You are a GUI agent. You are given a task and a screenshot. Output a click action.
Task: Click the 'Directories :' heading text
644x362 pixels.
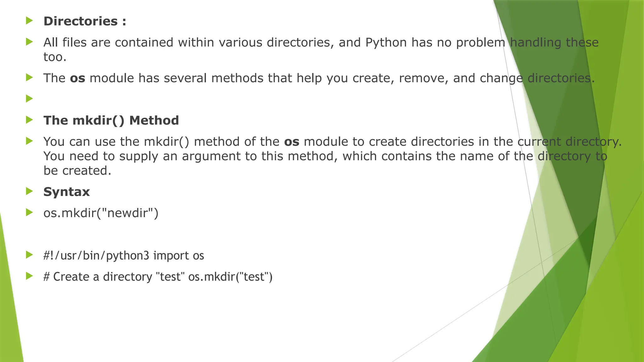pyautogui.click(x=85, y=21)
